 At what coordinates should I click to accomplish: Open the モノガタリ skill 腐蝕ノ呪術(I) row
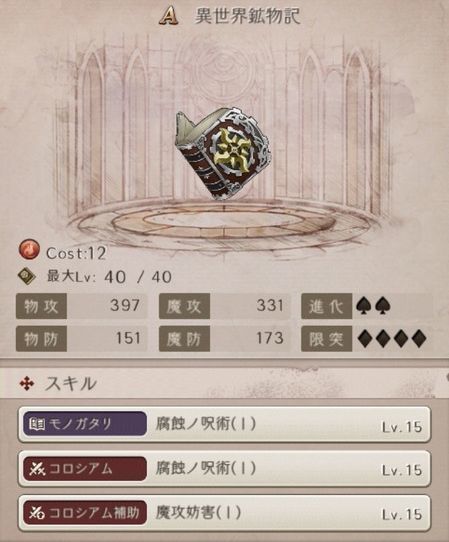(225, 425)
